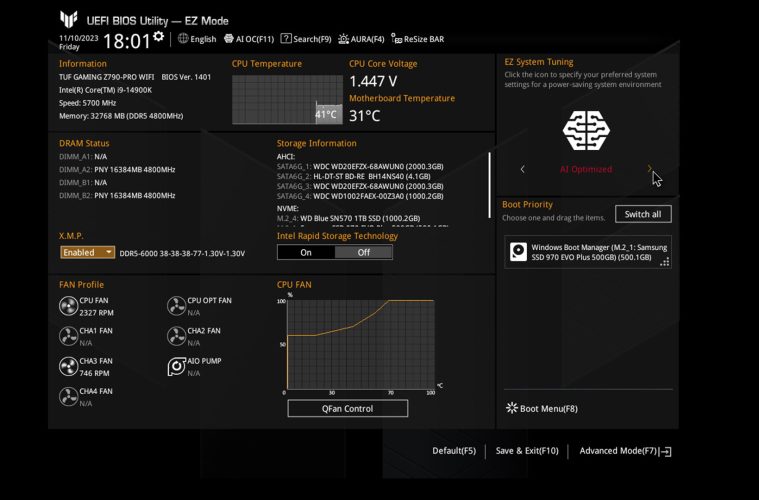Open Boot Menu(F8)
This screenshot has height=500, width=759.
pos(542,409)
